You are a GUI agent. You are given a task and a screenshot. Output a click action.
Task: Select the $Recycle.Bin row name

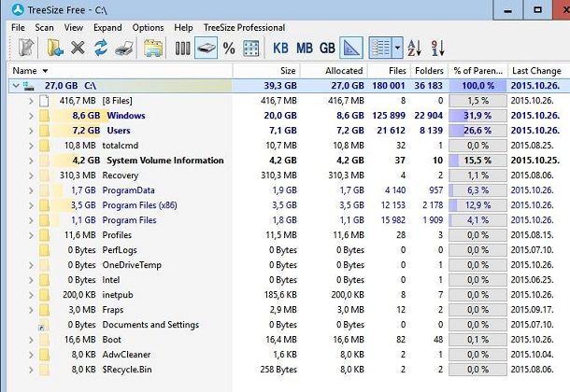coord(127,370)
